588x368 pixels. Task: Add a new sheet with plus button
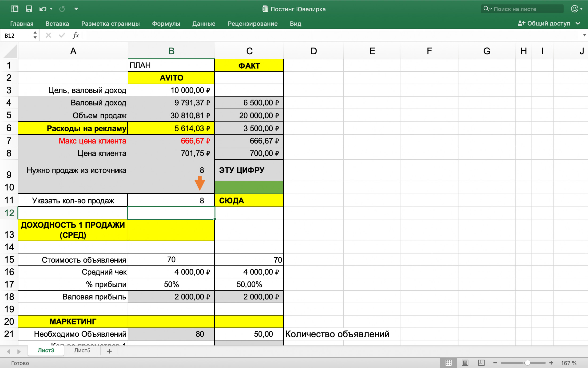click(x=109, y=351)
